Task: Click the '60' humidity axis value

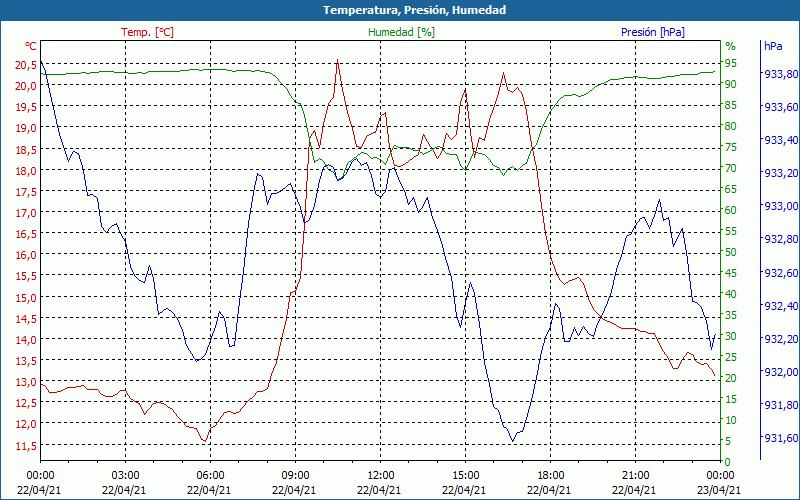Action: 731,210
